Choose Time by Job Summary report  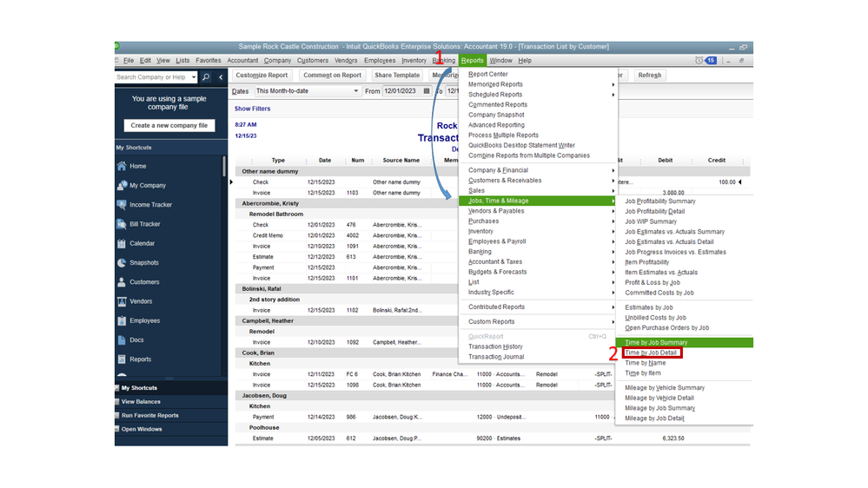pos(684,342)
